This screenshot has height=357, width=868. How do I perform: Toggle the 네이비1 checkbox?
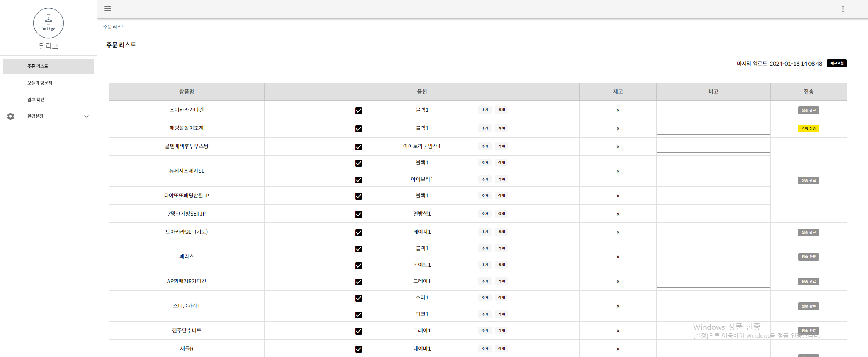point(358,349)
